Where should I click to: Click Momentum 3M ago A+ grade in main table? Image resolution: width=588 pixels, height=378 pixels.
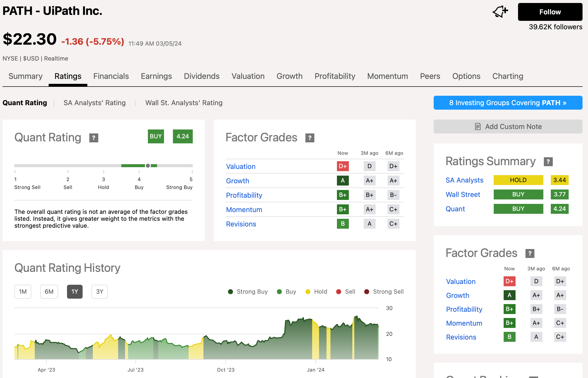(x=370, y=209)
